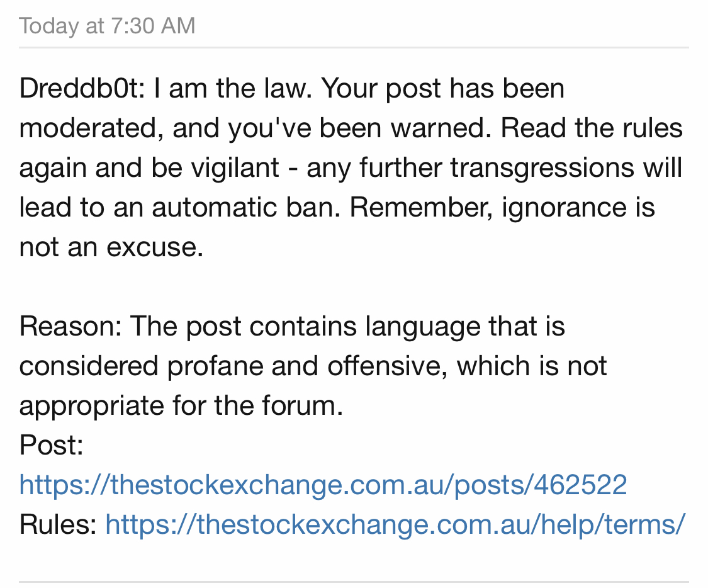Click the 'Reason:' label
The height and width of the screenshot is (588, 708).
(70, 326)
